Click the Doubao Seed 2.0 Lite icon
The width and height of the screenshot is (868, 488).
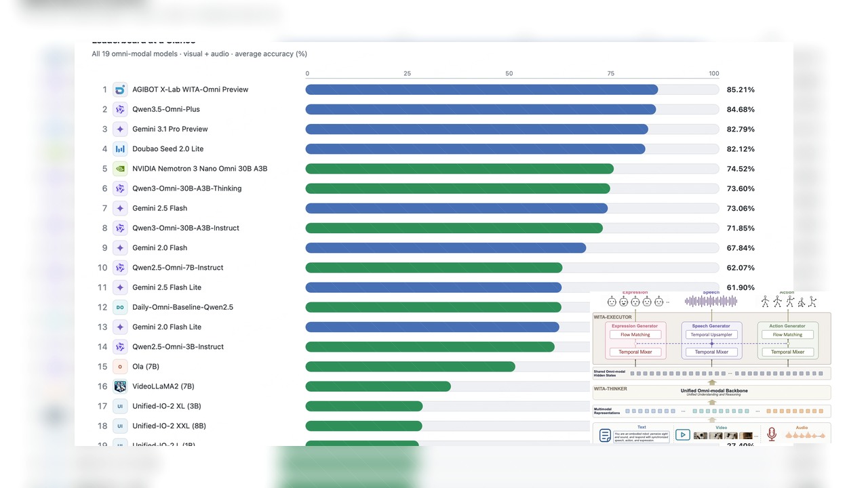coord(120,149)
